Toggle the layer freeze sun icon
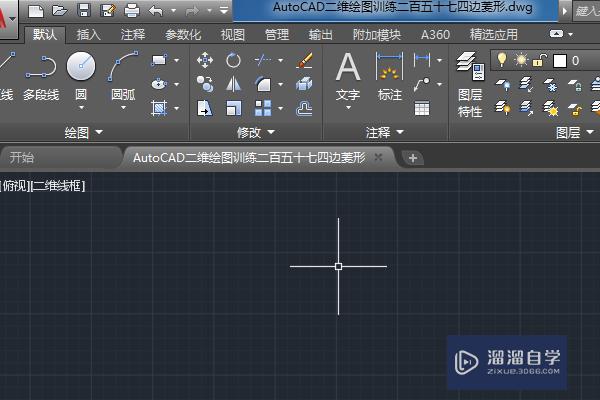 point(521,60)
